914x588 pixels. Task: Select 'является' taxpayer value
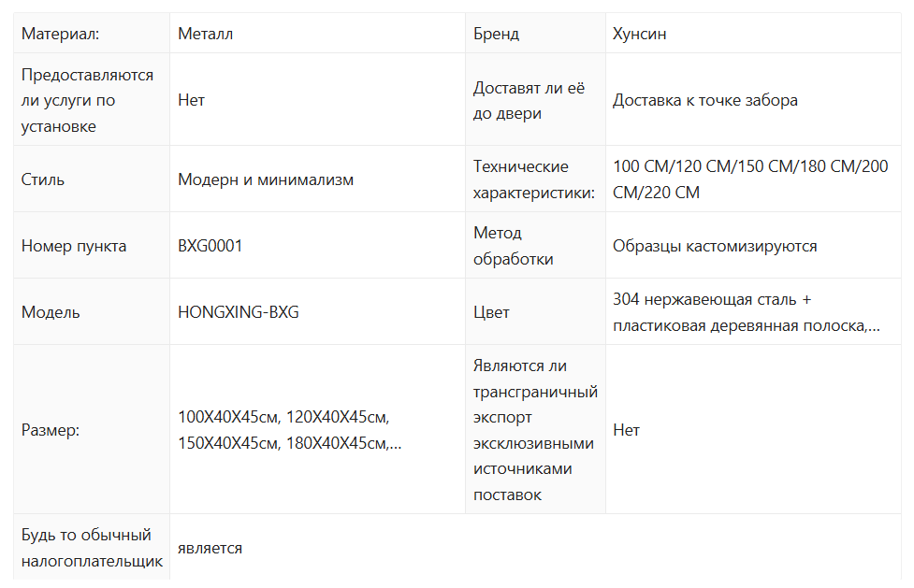[210, 548]
